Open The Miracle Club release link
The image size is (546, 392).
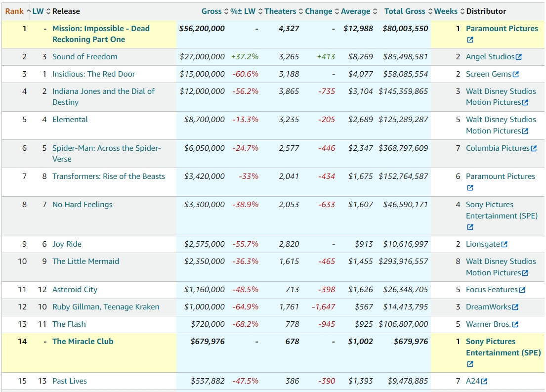[83, 342]
